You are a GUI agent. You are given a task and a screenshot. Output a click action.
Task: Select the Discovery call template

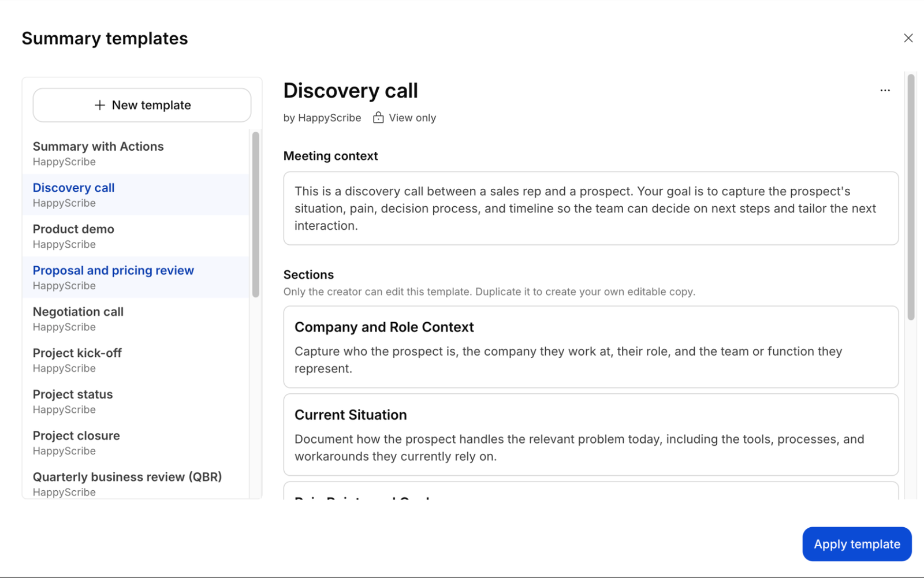(x=136, y=195)
